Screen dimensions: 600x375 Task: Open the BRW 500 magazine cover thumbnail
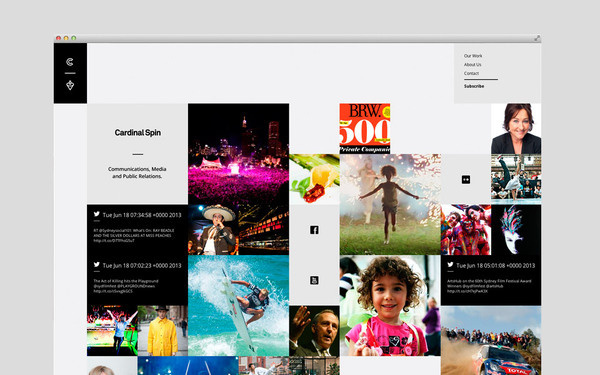pyautogui.click(x=365, y=129)
